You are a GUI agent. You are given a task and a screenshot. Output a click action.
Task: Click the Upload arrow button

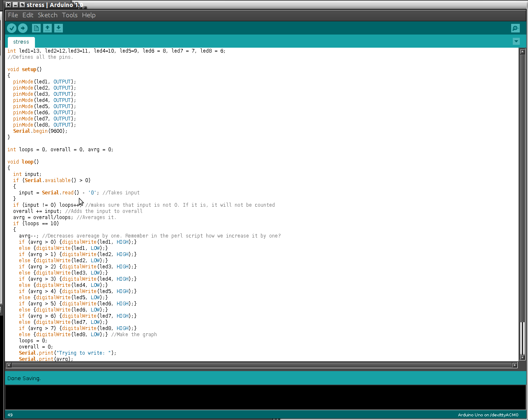pyautogui.click(x=23, y=28)
